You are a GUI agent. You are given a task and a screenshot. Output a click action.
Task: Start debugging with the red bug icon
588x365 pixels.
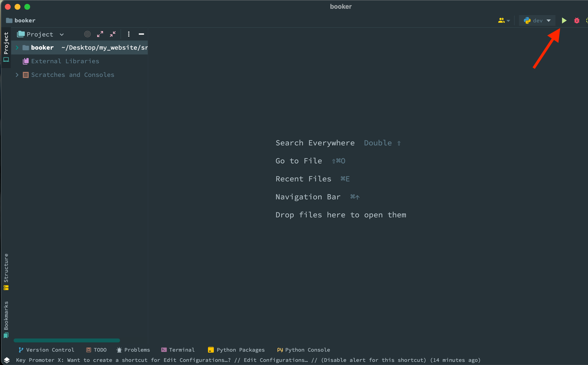tap(577, 20)
